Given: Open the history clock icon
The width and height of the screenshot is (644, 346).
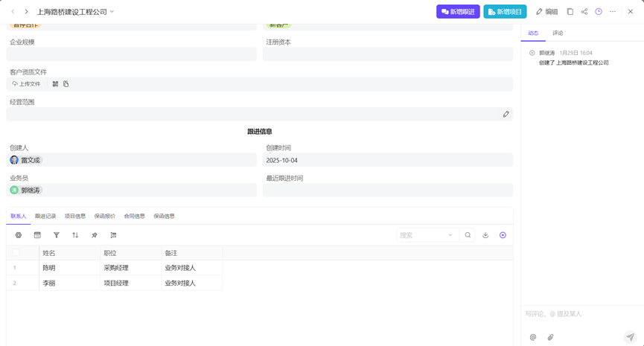Looking at the screenshot, I should 599,12.
